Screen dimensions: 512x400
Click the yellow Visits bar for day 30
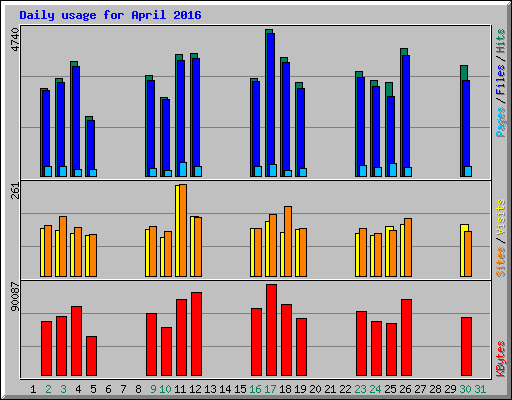(463, 250)
